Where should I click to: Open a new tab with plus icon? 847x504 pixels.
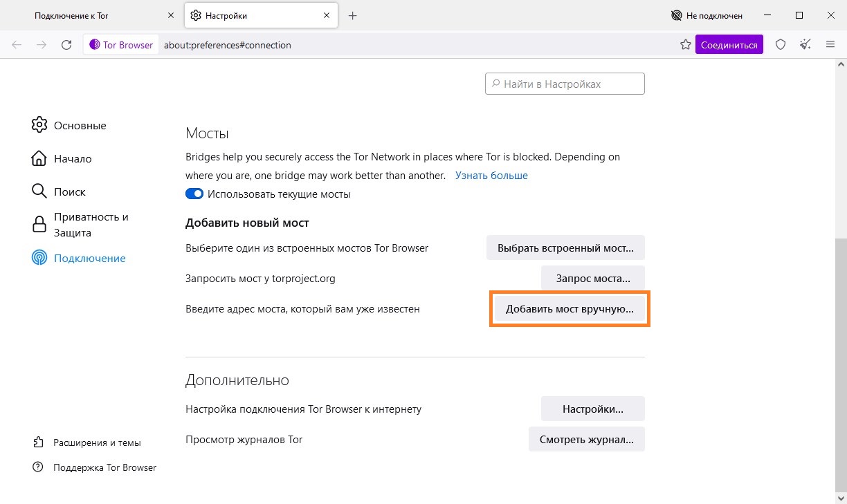coord(352,15)
